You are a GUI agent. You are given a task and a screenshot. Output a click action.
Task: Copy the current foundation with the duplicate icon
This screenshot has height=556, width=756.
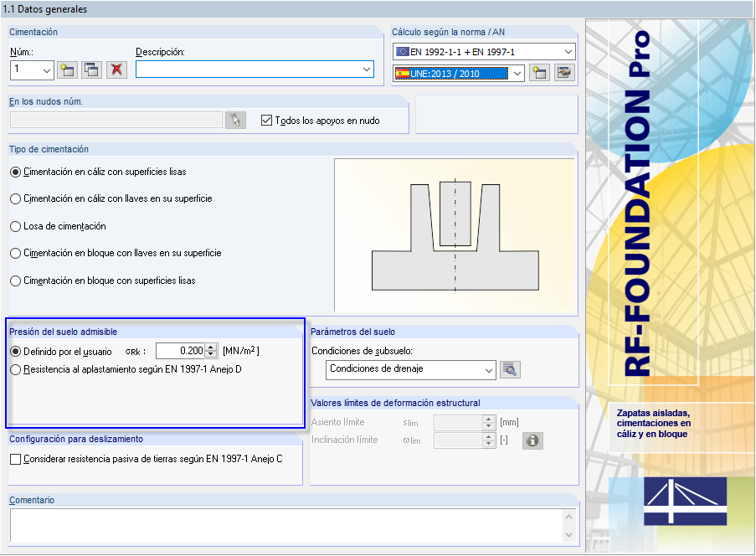(91, 70)
